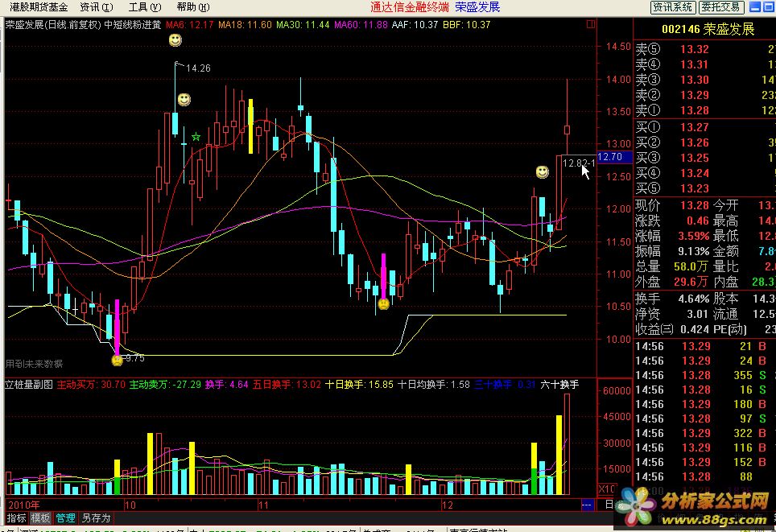Click the MA30: 11.44 indicator value
Screen dimensions: 776x532
point(303,24)
